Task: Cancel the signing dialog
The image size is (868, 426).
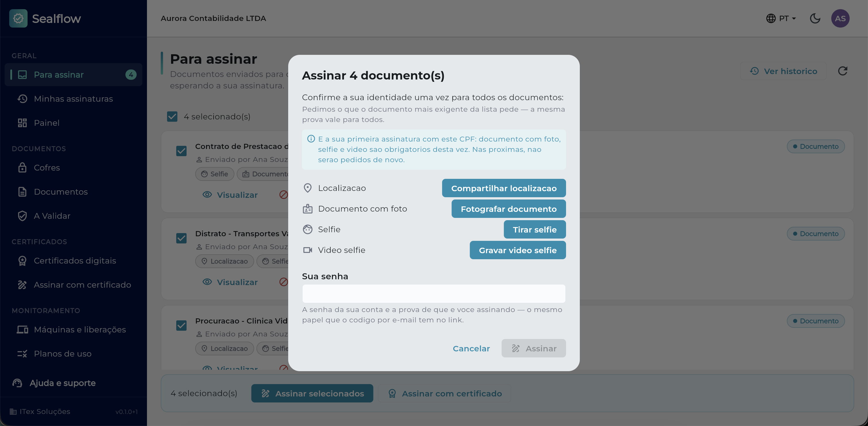Action: pos(471,348)
